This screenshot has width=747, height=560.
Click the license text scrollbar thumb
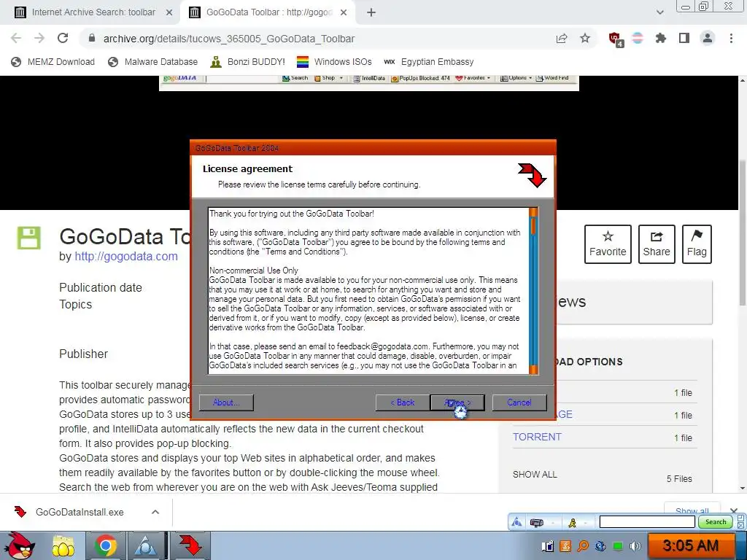pos(533,226)
